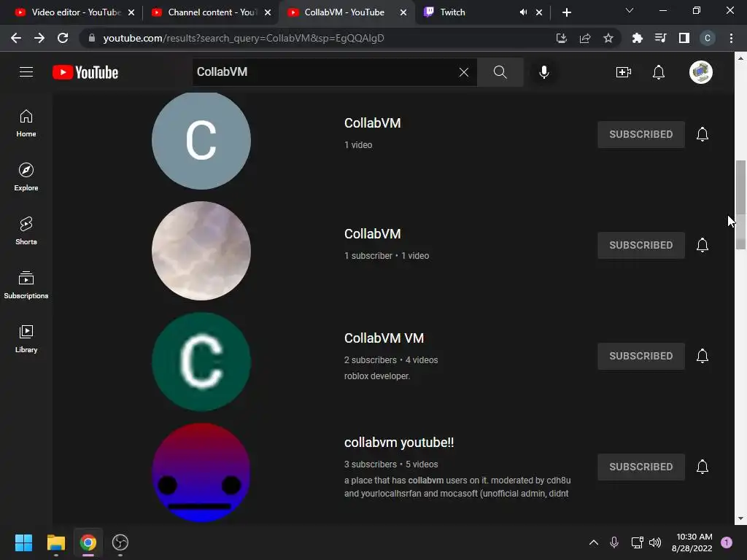Open Subscriptions in the sidebar

(x=26, y=285)
